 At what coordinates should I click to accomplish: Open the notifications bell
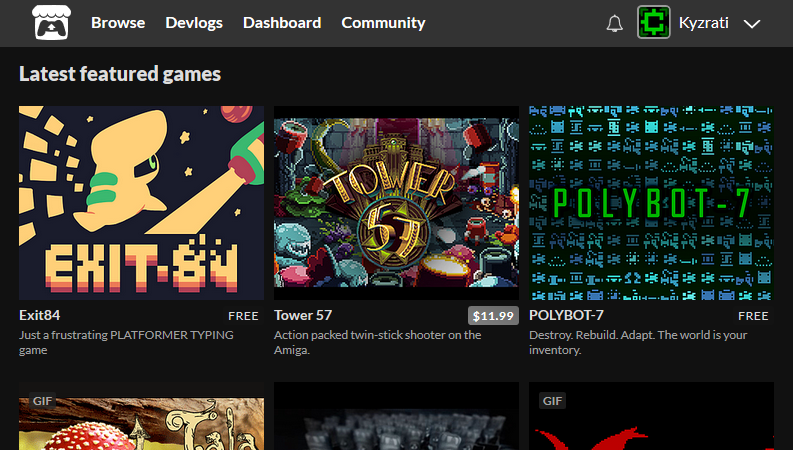pos(614,23)
